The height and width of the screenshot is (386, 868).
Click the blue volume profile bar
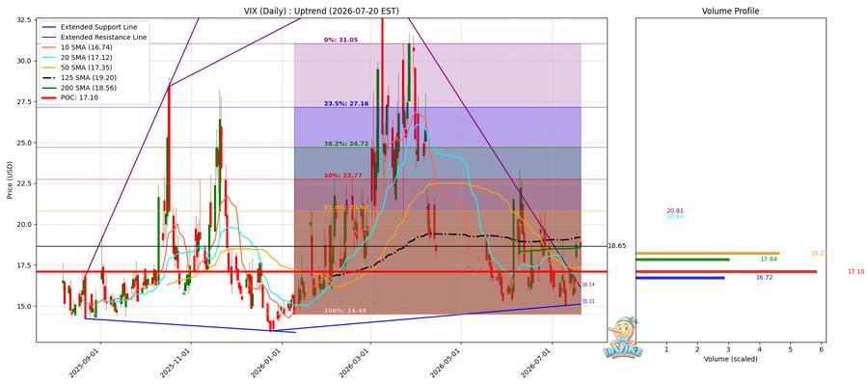680,278
